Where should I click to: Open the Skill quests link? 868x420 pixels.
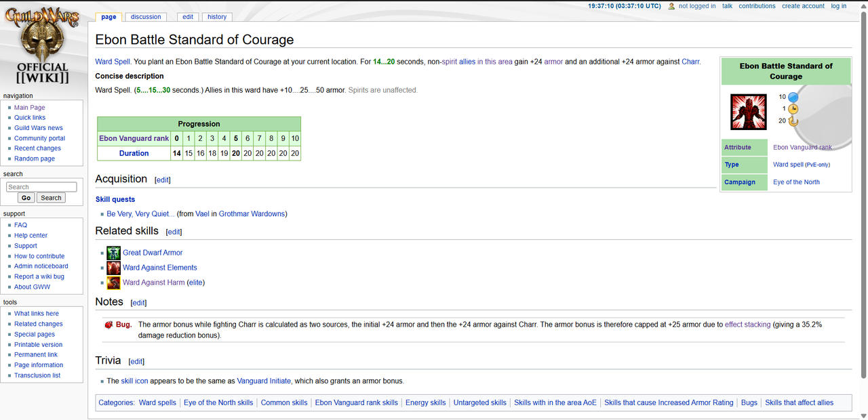(115, 199)
